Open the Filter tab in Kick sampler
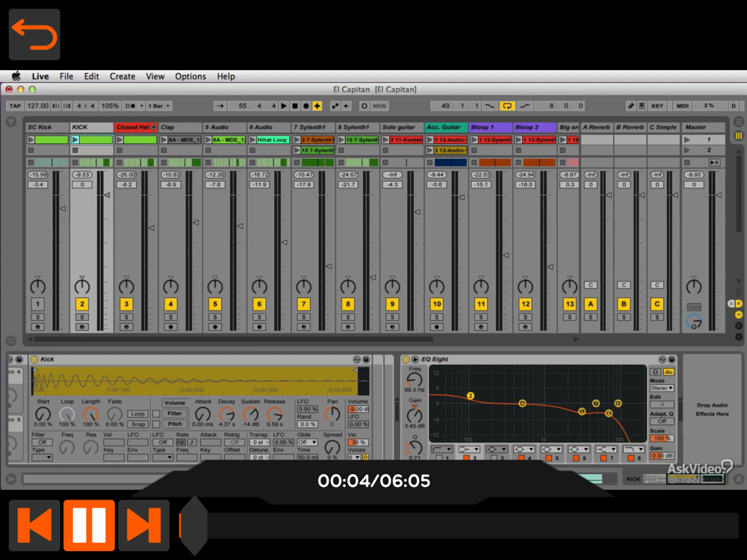This screenshot has width=747, height=560. click(174, 414)
